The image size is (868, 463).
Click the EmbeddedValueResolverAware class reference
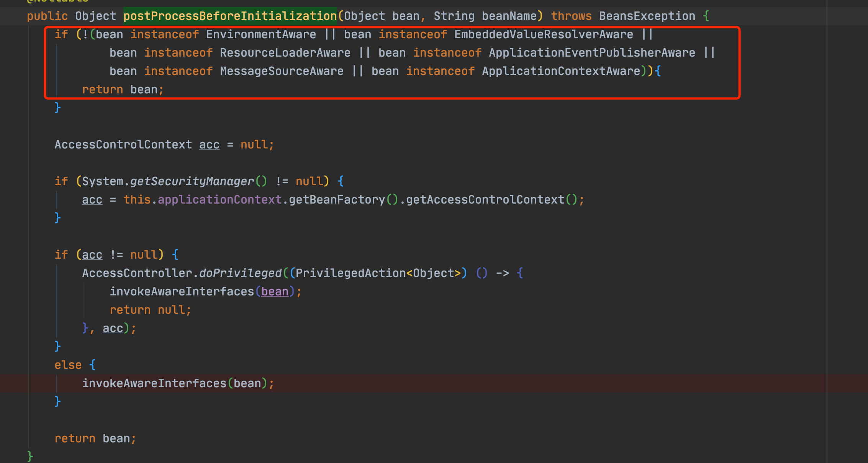pos(544,34)
